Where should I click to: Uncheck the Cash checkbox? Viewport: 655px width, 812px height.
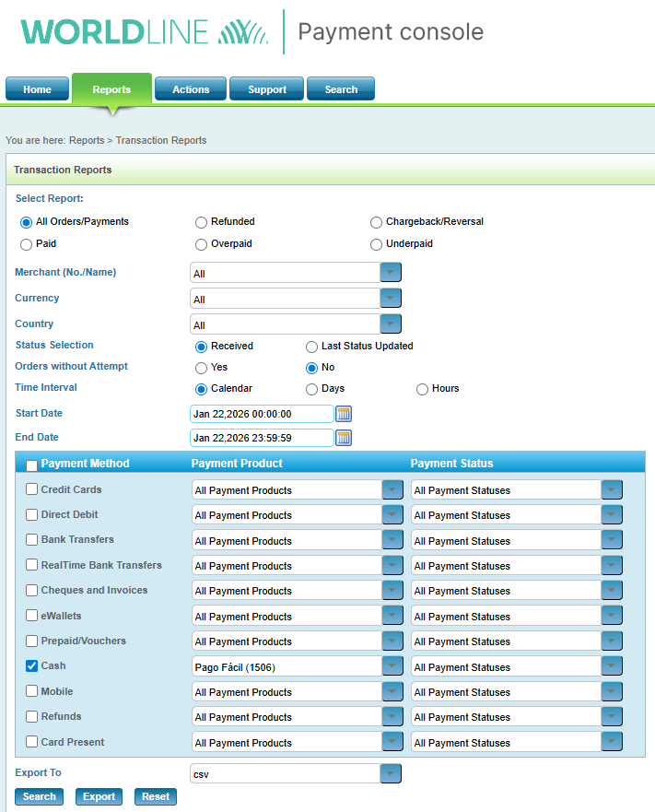pyautogui.click(x=31, y=665)
